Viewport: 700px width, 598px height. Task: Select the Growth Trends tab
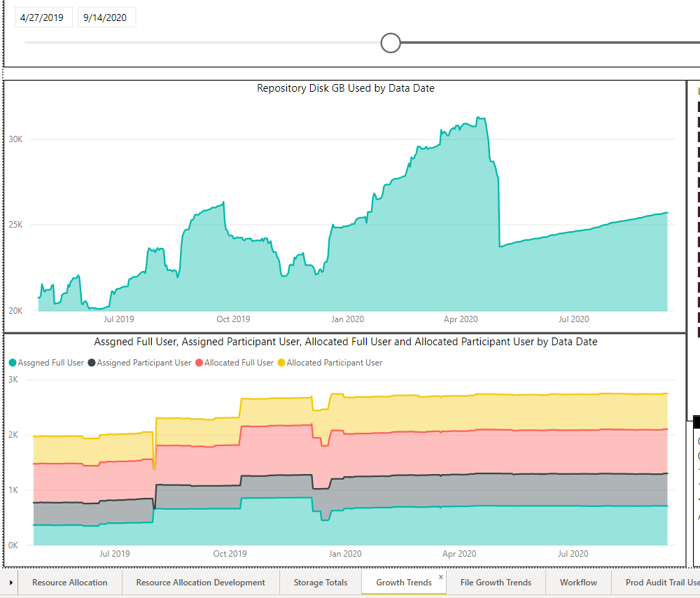[x=403, y=583]
